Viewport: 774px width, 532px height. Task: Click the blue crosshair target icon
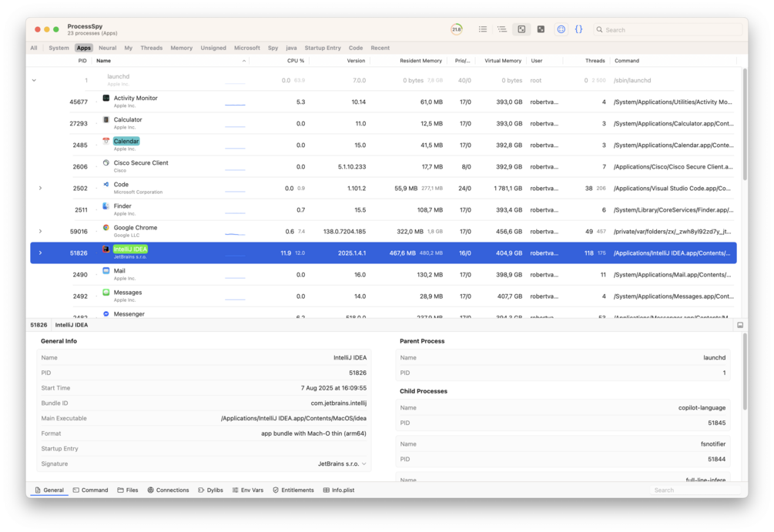pos(561,29)
